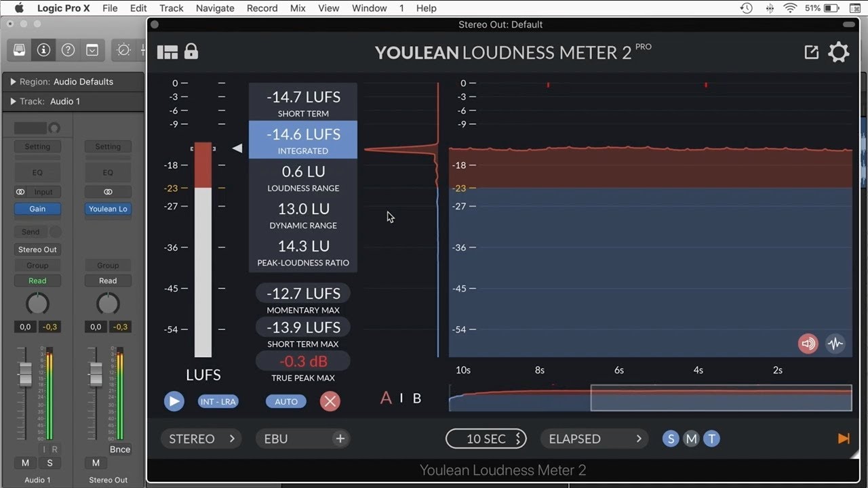
Task: Click the blue play measurement button
Action: point(174,401)
